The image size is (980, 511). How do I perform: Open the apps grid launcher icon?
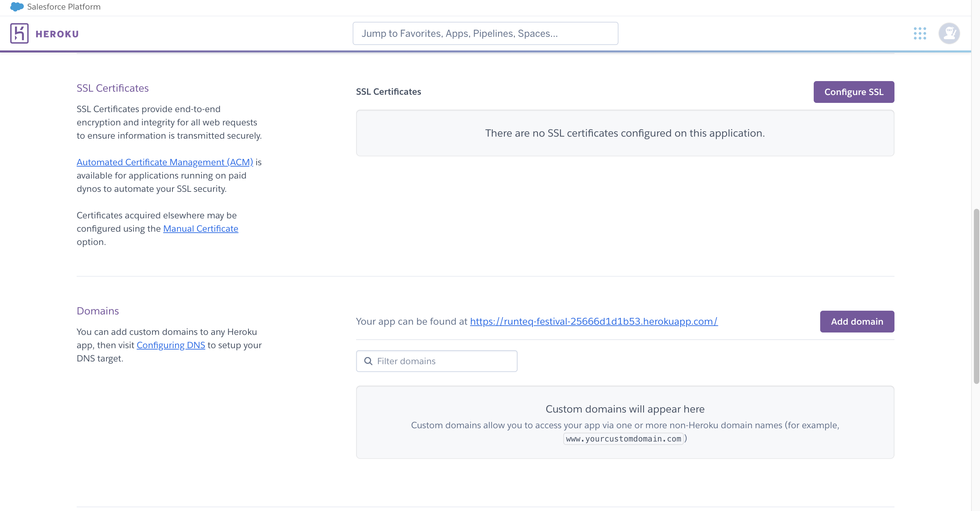919,33
